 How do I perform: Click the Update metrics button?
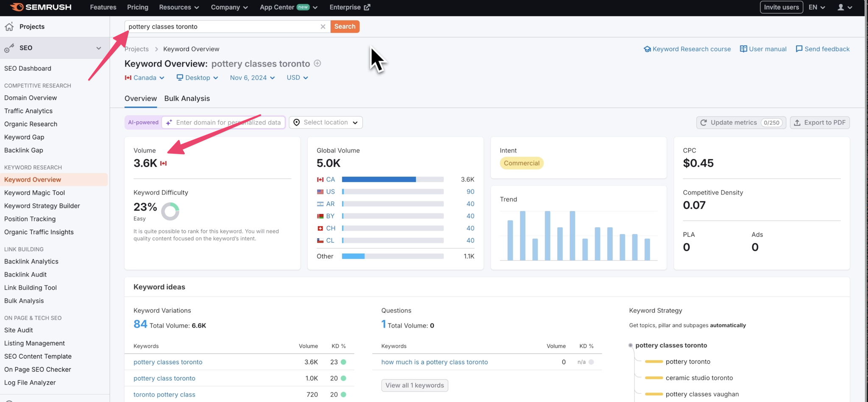click(x=741, y=122)
